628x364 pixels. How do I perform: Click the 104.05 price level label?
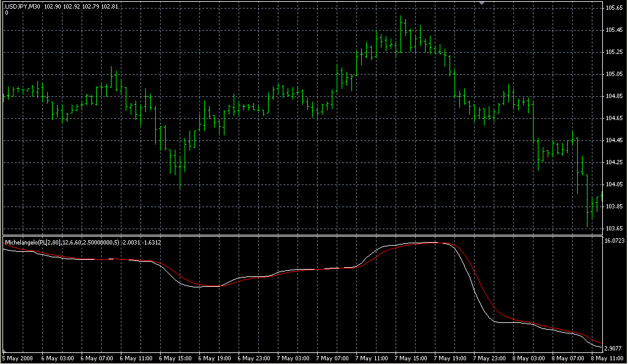pyautogui.click(x=613, y=184)
